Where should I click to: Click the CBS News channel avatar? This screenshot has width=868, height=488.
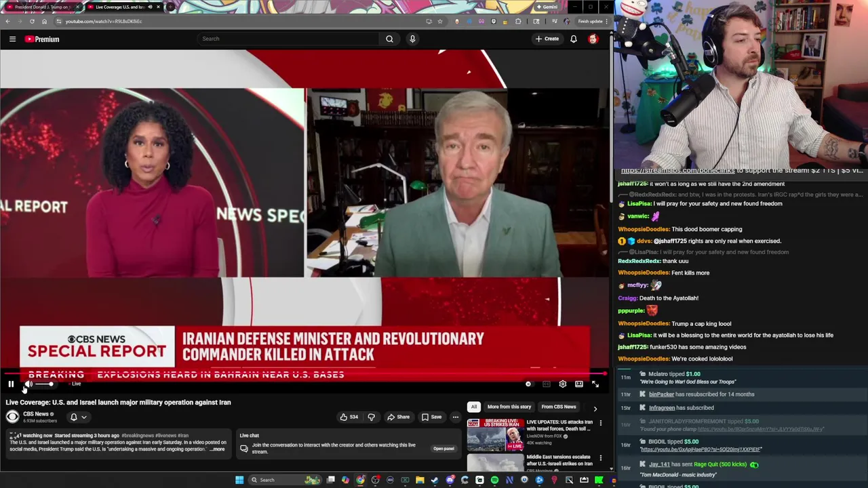tap(12, 417)
